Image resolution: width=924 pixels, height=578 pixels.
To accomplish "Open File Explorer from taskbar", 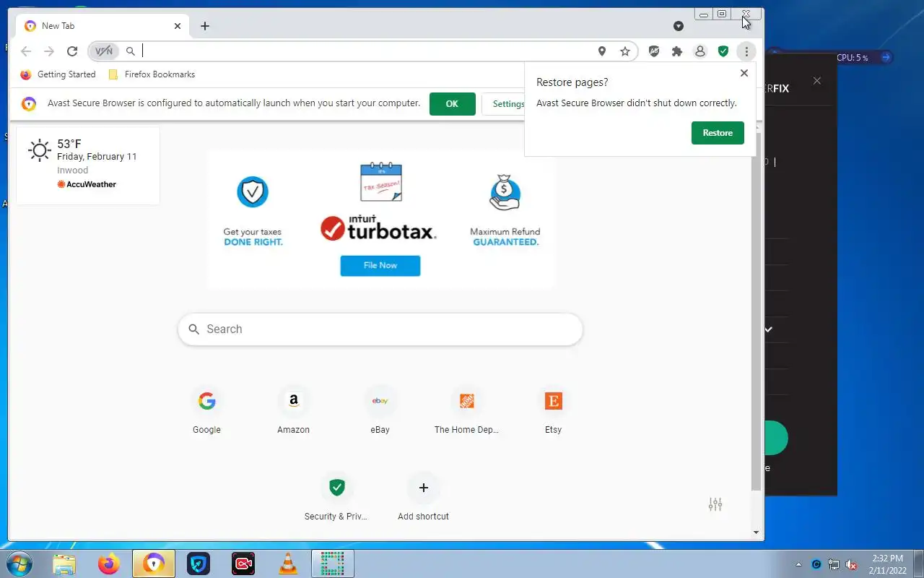I will pos(64,564).
